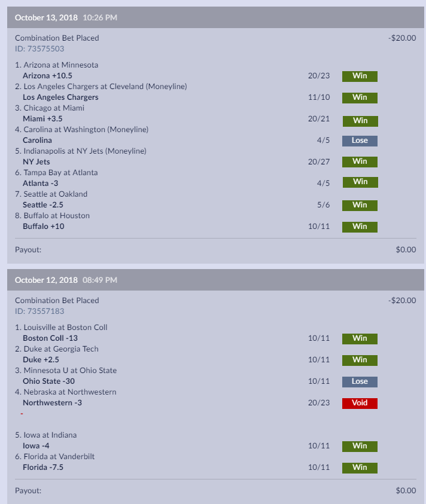The image size is (426, 504).
Task: Click the Duke at Georgia Tech matchup
Action: [x=57, y=349]
